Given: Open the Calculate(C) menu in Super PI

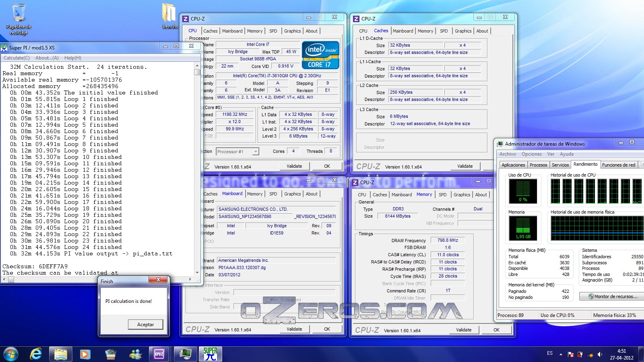Looking at the screenshot, I should click(x=17, y=58).
